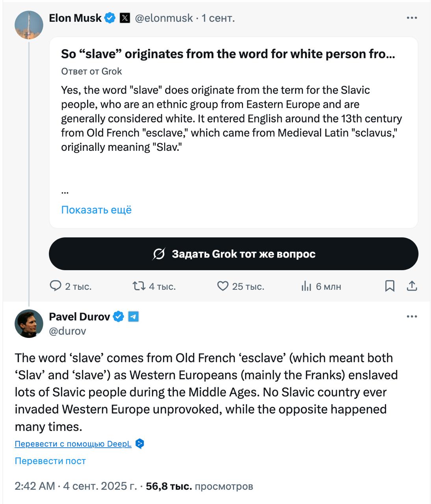Like Elon Musk's post with heart icon
Viewport: 431px width, 504px height.
point(223,286)
